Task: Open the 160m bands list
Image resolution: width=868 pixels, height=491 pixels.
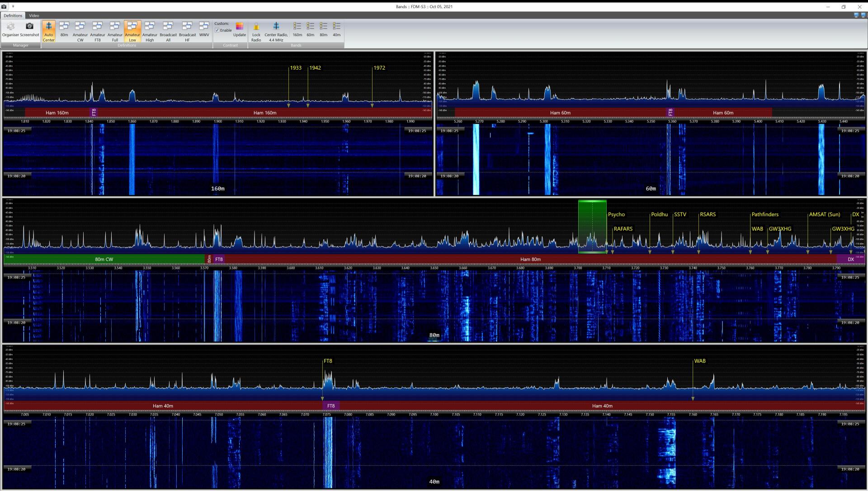Action: [297, 31]
